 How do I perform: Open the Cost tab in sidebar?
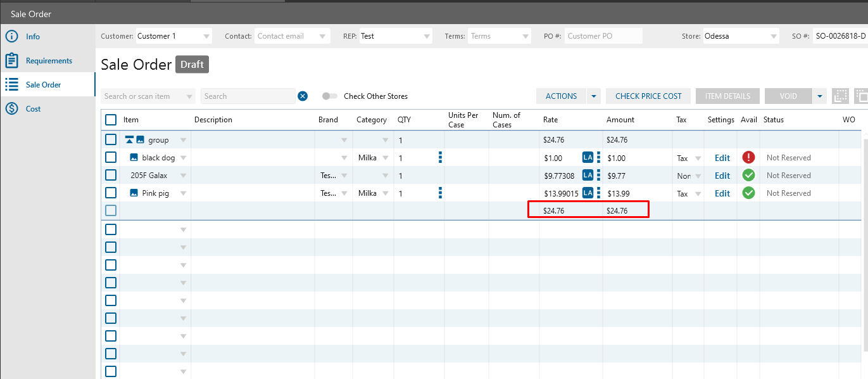(x=33, y=109)
